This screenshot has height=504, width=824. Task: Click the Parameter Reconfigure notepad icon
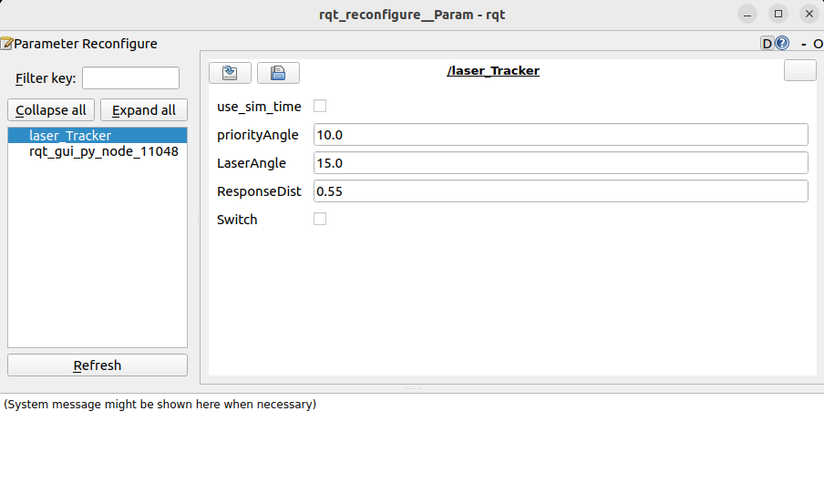[x=6, y=43]
